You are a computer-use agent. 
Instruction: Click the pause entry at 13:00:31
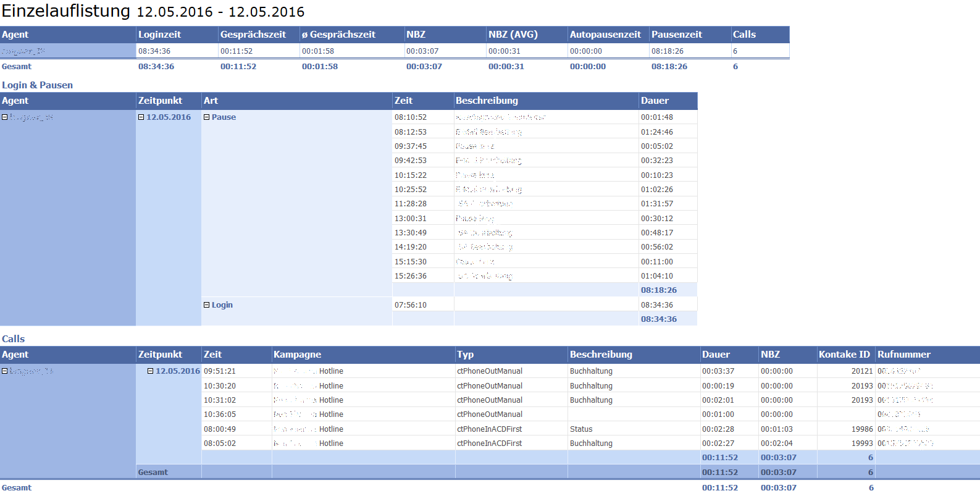[411, 219]
